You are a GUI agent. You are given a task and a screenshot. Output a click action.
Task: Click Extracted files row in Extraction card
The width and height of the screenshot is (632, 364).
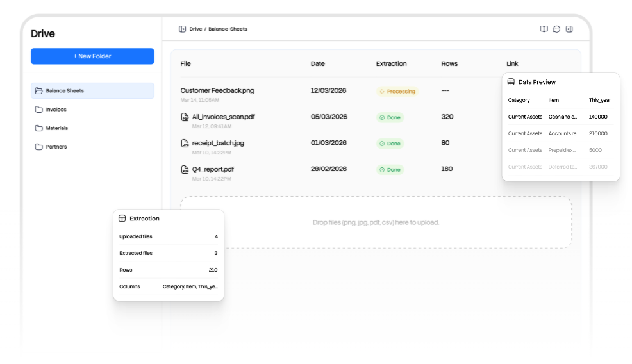pos(169,253)
